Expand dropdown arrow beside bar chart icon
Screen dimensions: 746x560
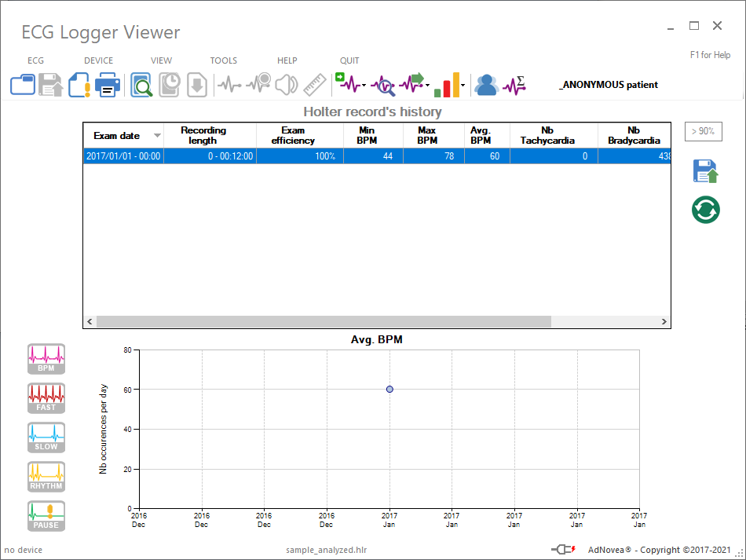point(463,86)
